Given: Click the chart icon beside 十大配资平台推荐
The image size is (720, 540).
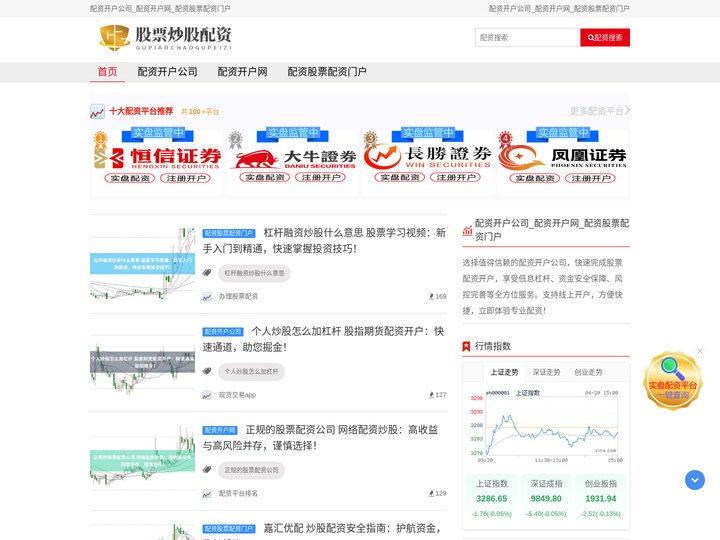Looking at the screenshot, I should (x=97, y=112).
